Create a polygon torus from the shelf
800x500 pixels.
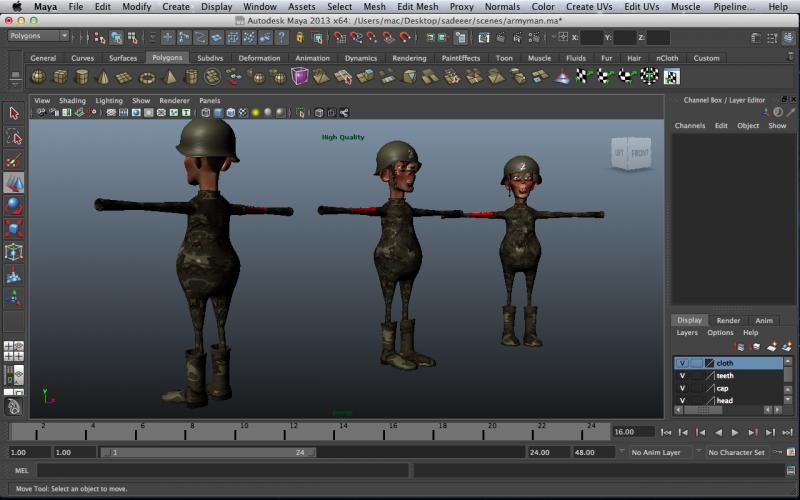click(147, 77)
